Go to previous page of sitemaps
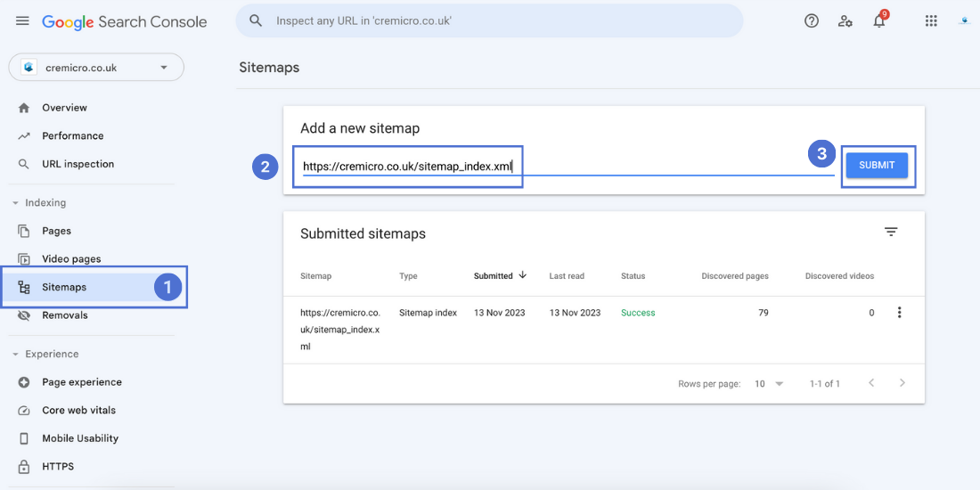The image size is (980, 490). click(x=871, y=383)
